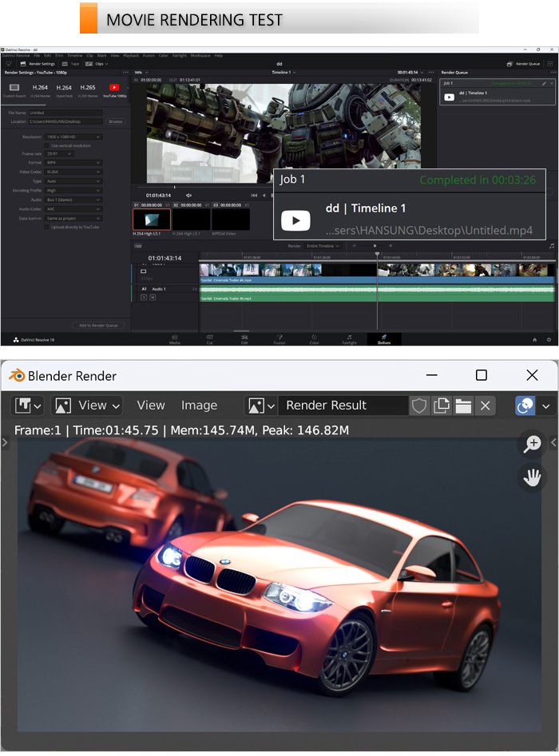Click the new image duplicate icon

442,406
